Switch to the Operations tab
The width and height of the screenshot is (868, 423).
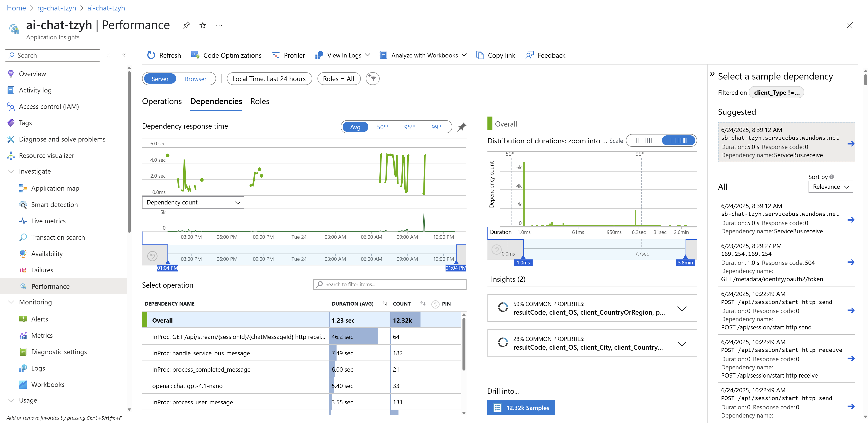(x=162, y=101)
